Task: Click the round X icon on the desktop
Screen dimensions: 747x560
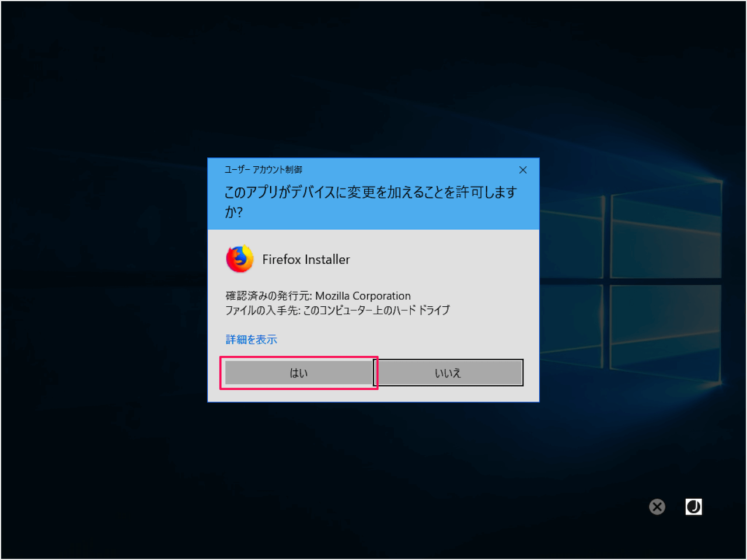Action: 657,507
